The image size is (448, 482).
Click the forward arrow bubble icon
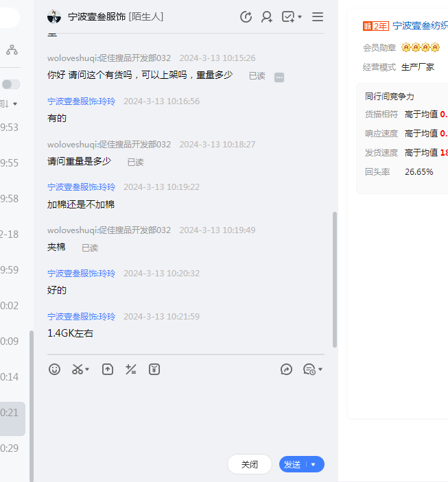click(x=287, y=370)
